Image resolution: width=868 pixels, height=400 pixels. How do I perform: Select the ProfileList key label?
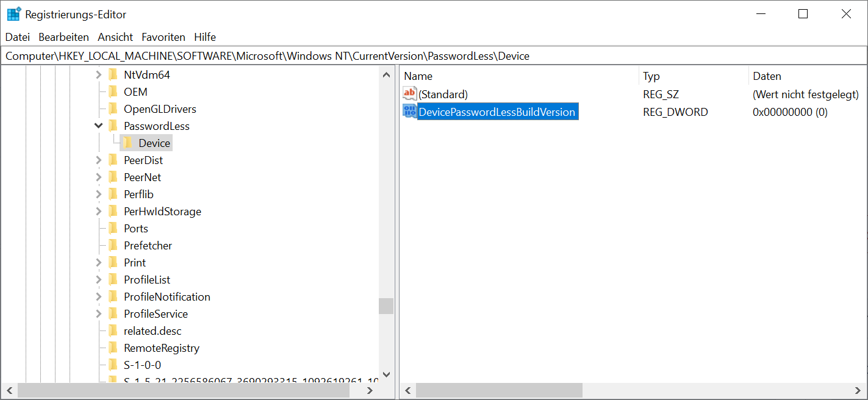tap(147, 280)
